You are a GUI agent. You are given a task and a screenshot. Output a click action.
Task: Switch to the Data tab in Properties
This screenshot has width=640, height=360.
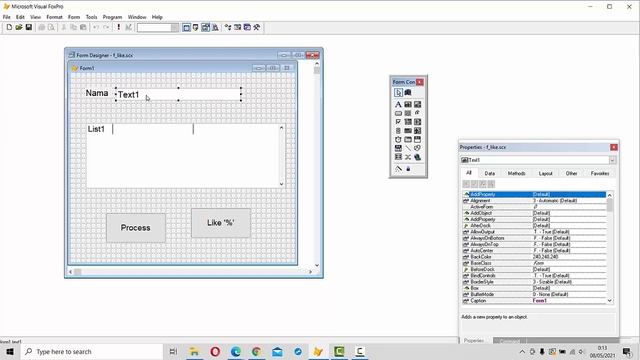pyautogui.click(x=489, y=173)
